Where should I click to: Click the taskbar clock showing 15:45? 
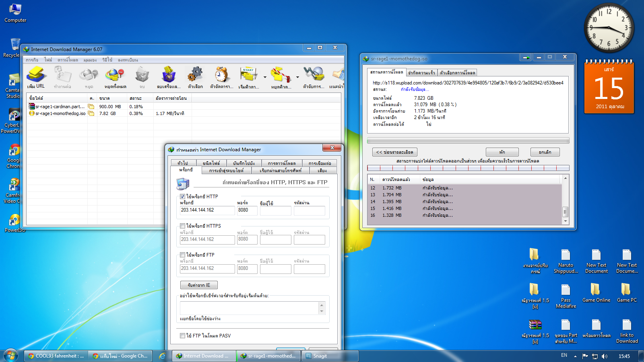(624, 356)
